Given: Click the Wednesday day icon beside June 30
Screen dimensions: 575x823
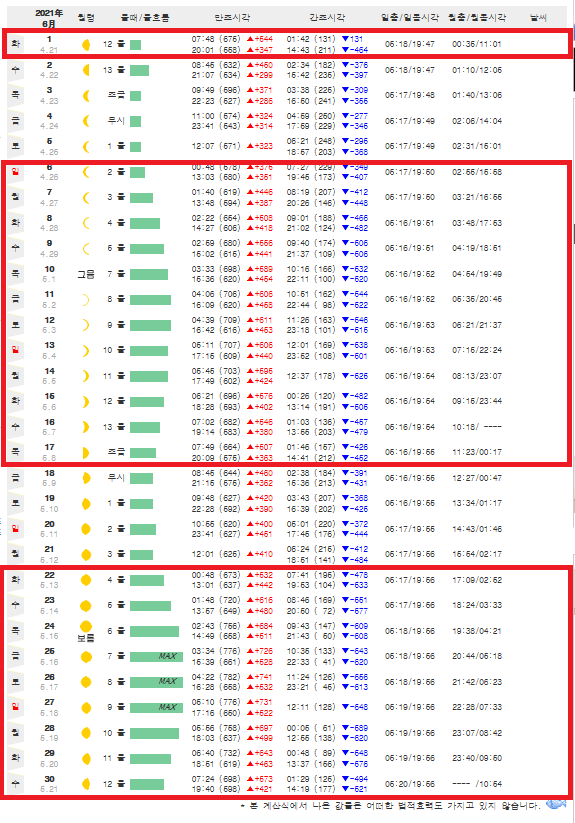Looking at the screenshot, I should click(x=16, y=784).
